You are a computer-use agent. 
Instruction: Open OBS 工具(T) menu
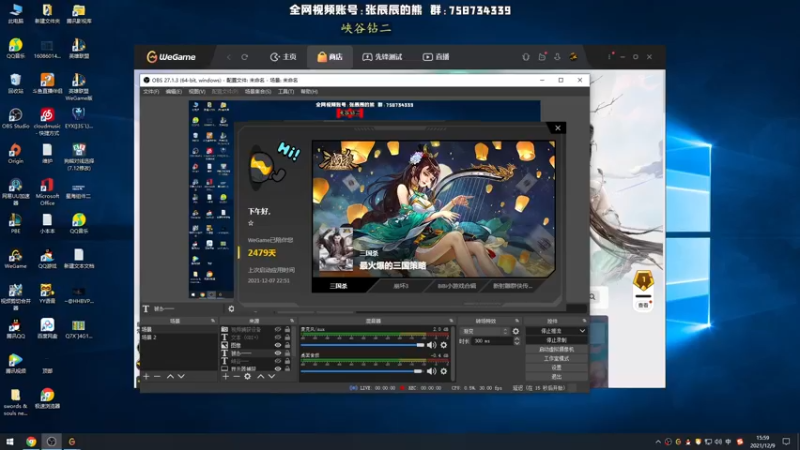click(286, 92)
